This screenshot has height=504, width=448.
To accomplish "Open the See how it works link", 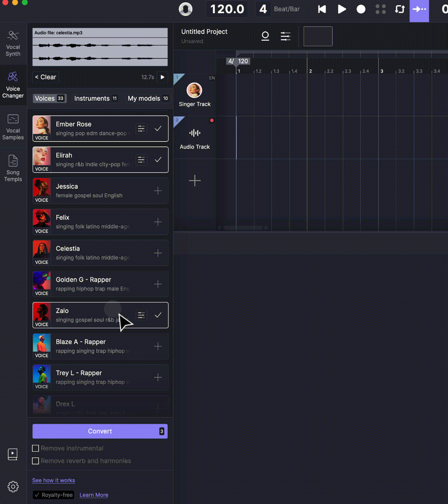I will [x=53, y=480].
